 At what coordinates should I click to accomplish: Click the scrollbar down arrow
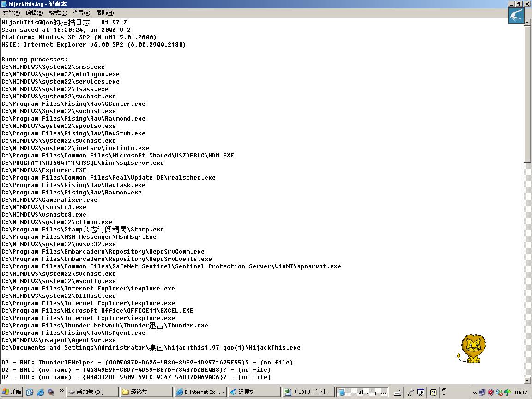pyautogui.click(x=527, y=381)
